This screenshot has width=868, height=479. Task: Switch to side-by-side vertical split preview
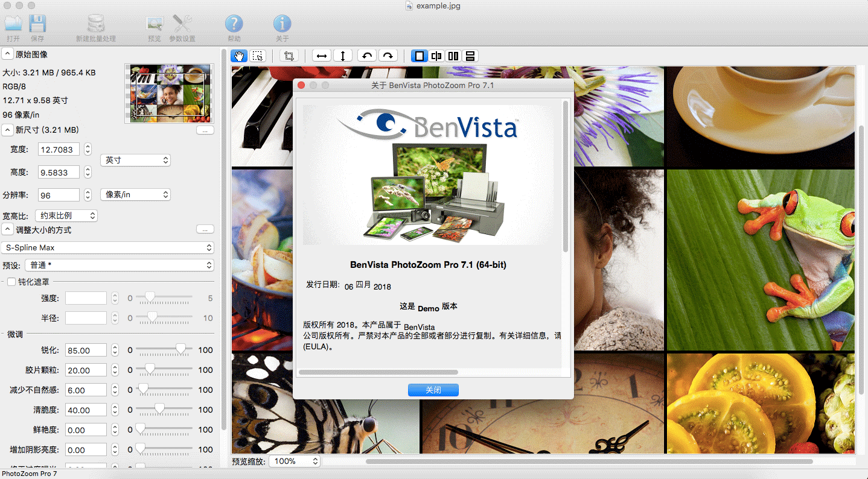click(x=453, y=56)
